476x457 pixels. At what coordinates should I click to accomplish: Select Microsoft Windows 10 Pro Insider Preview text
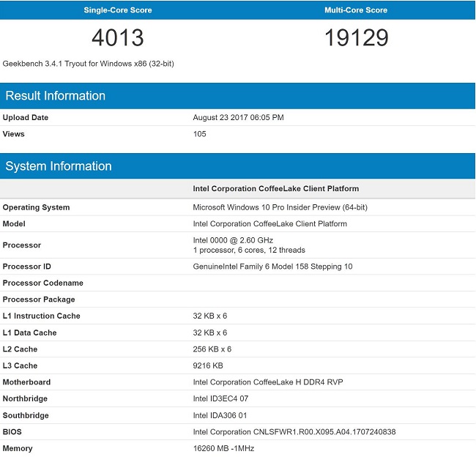280,207
